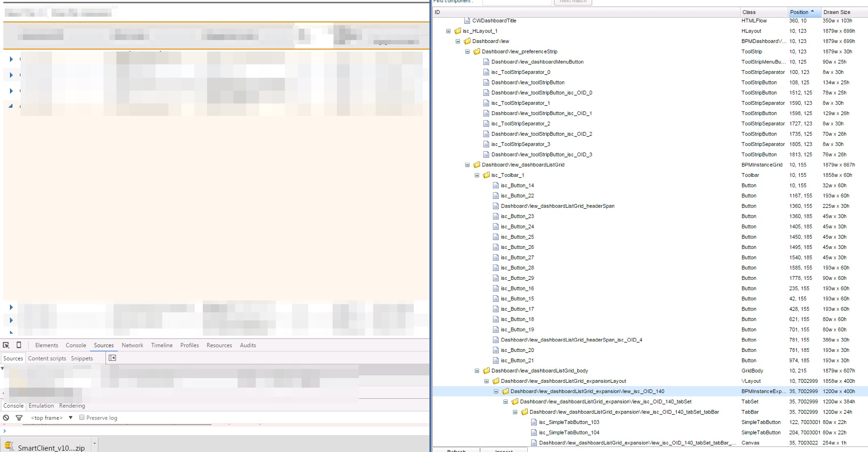The height and width of the screenshot is (452, 868).
Task: Collapse the isc_Toolbar_1 tree node
Action: pos(477,175)
